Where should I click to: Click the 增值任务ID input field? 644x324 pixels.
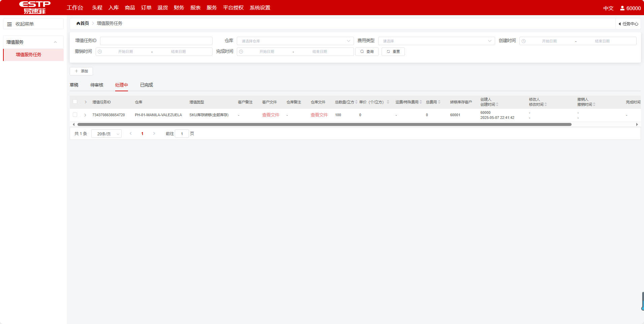pos(156,41)
